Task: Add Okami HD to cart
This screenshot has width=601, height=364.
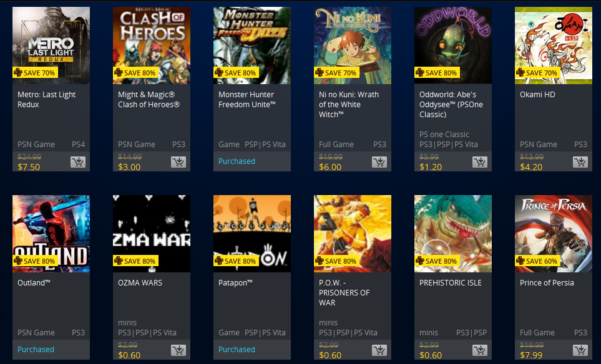Action: coord(580,162)
